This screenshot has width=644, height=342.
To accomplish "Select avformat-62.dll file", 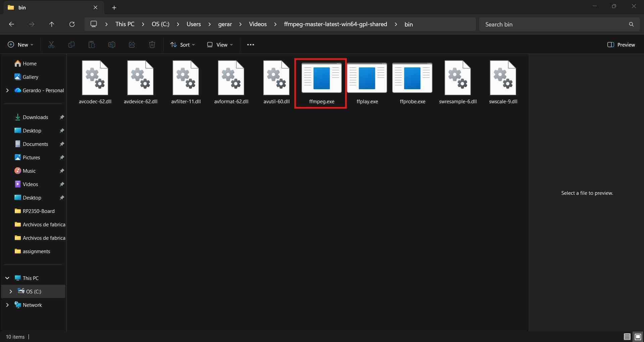I will point(231,82).
